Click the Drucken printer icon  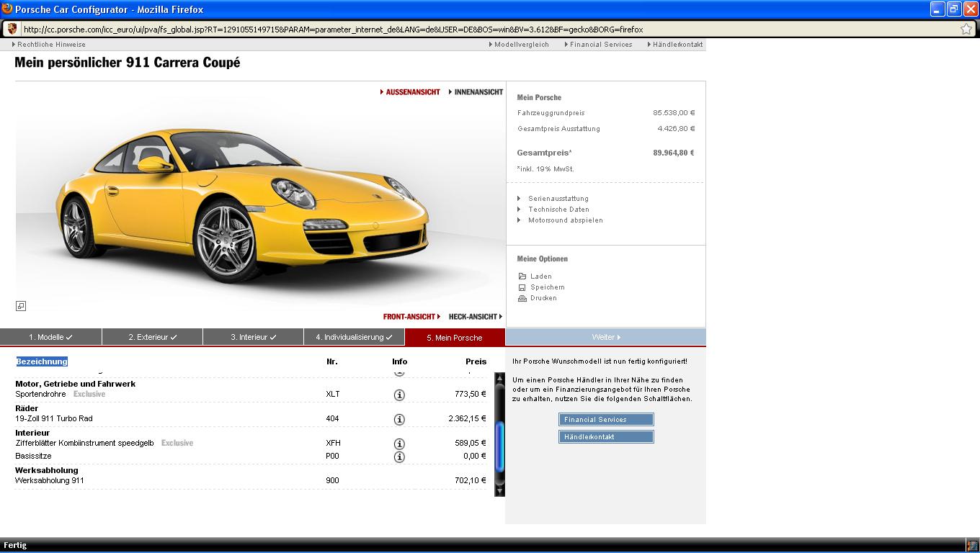pyautogui.click(x=522, y=298)
